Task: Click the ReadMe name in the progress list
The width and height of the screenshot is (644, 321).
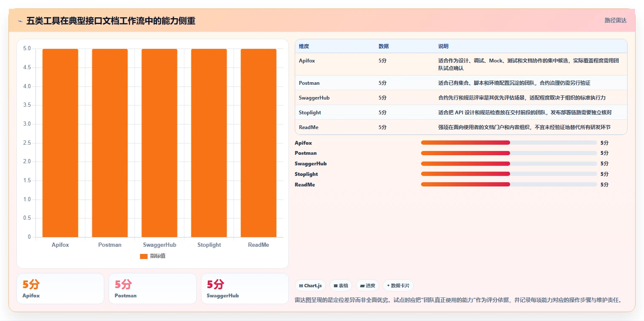Action: tap(305, 185)
